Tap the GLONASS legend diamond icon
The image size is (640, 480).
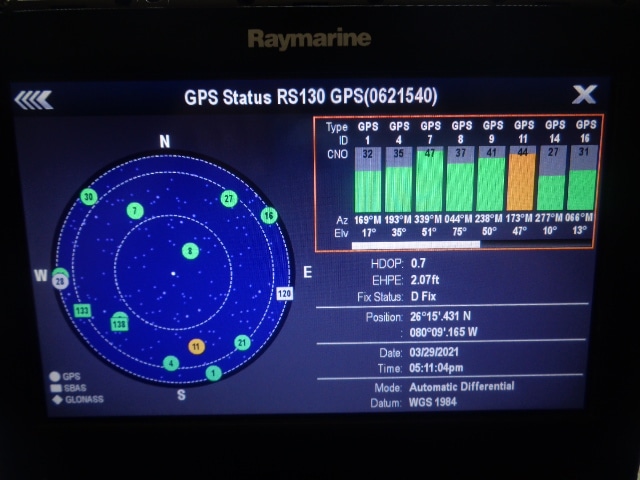(x=57, y=399)
